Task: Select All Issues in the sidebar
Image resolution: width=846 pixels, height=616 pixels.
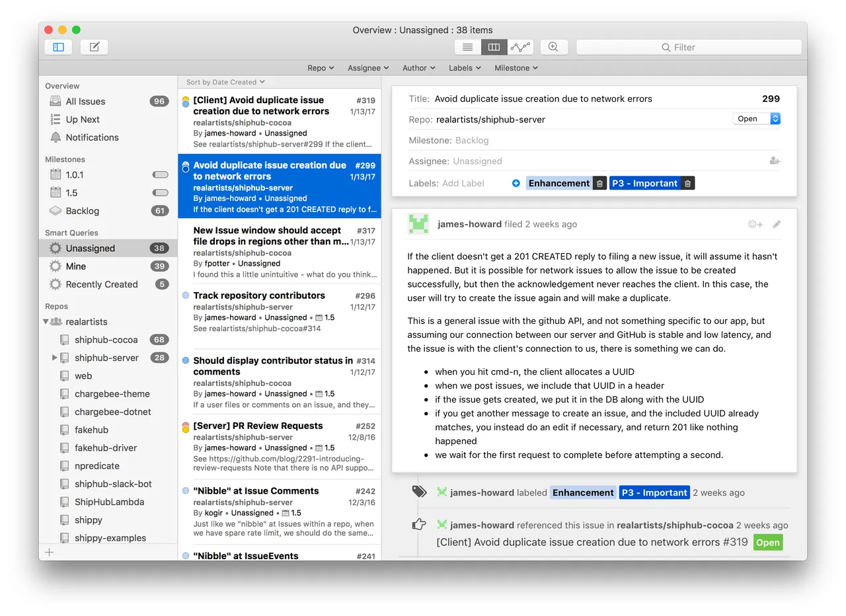Action: [x=108, y=101]
